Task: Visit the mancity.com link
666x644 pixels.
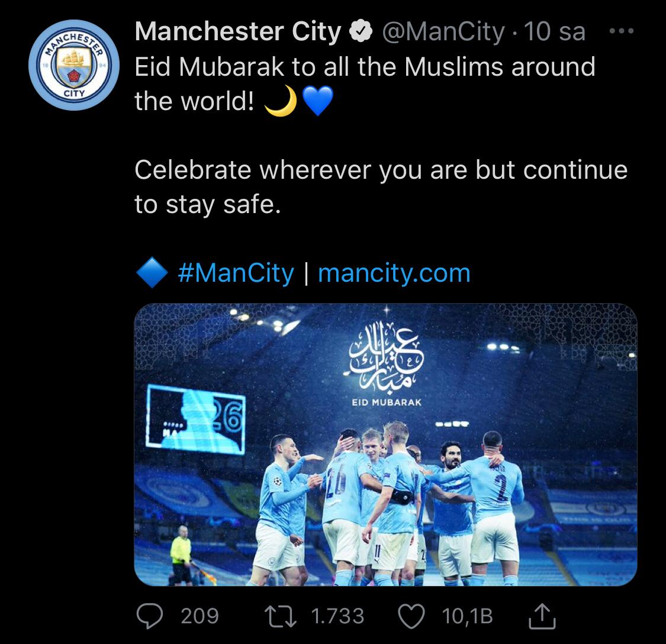Action: pyautogui.click(x=394, y=273)
